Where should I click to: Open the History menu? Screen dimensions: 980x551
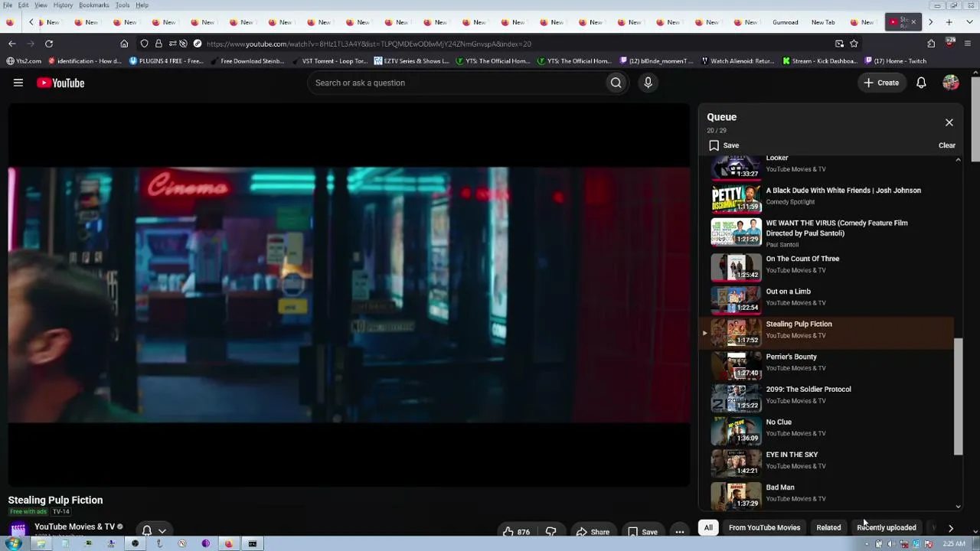[63, 5]
